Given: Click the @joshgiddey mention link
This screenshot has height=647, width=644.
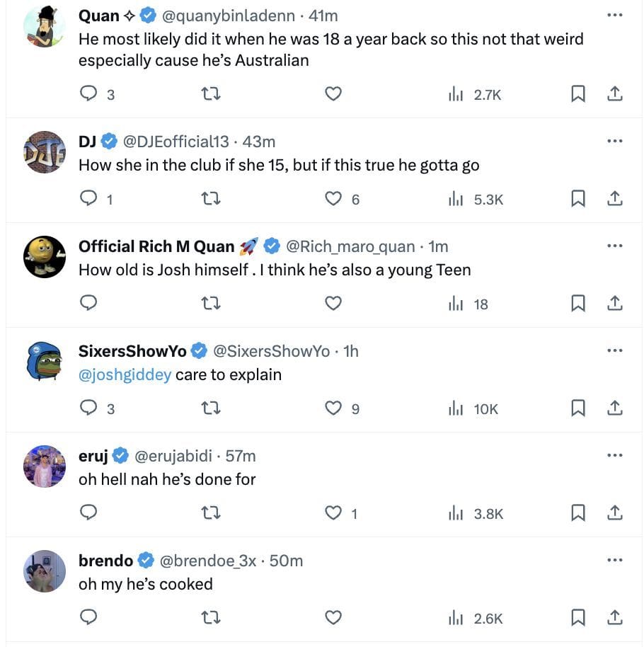Looking at the screenshot, I should (125, 374).
